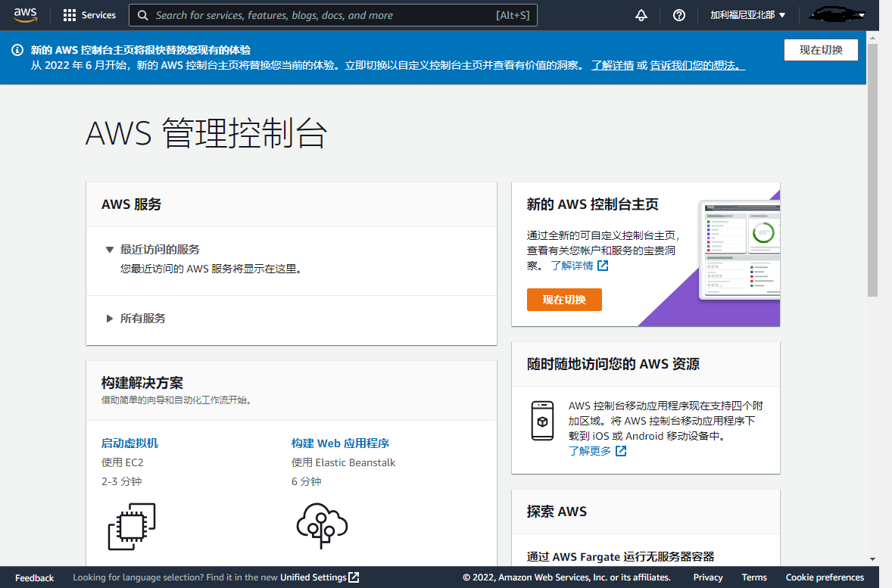Open the help question mark icon
Screen dimensions: 892x588
678,15
